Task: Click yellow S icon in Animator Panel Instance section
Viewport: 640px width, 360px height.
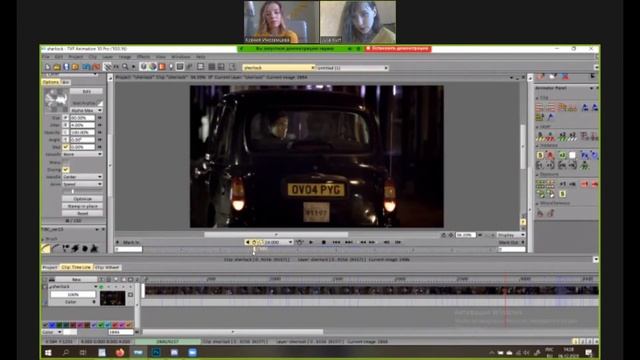Action: tap(540, 155)
